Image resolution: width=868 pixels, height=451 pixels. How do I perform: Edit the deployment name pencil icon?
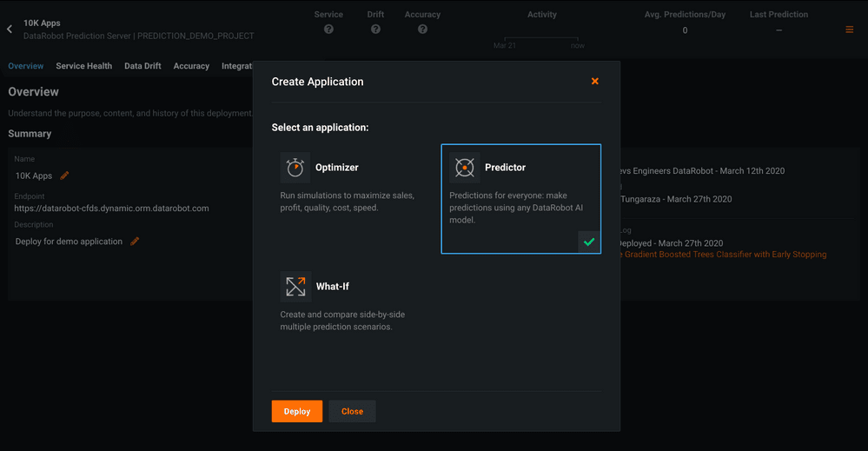[64, 176]
